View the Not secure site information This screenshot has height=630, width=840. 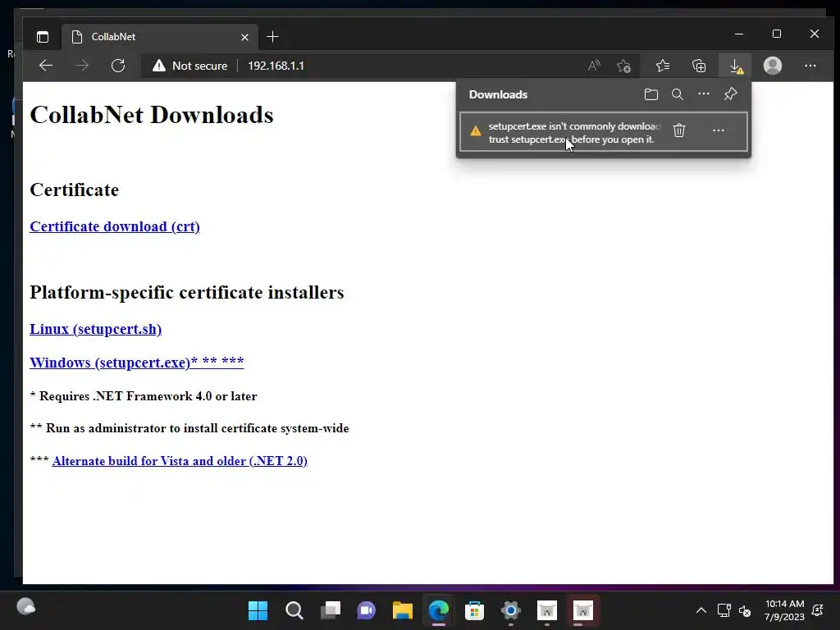coord(190,66)
